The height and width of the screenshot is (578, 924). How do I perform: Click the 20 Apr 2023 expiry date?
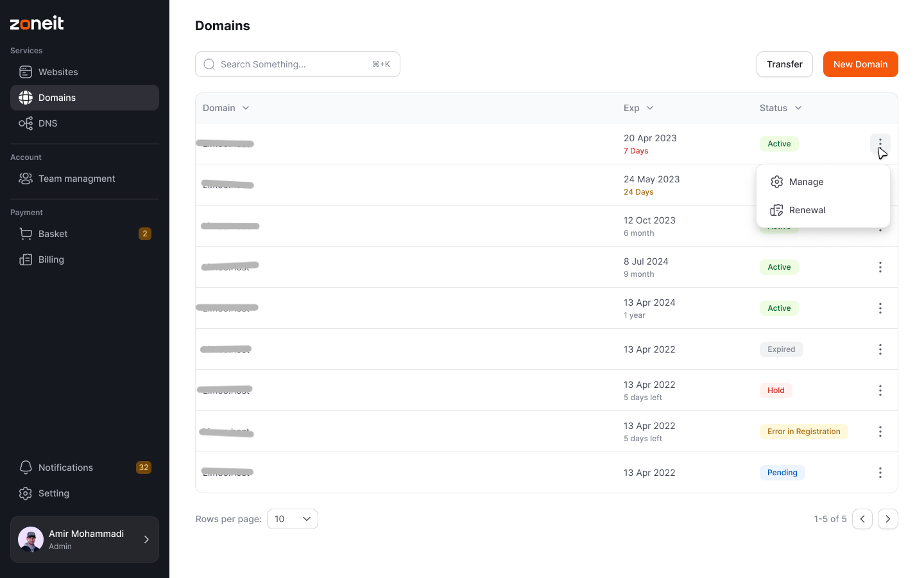(x=650, y=138)
